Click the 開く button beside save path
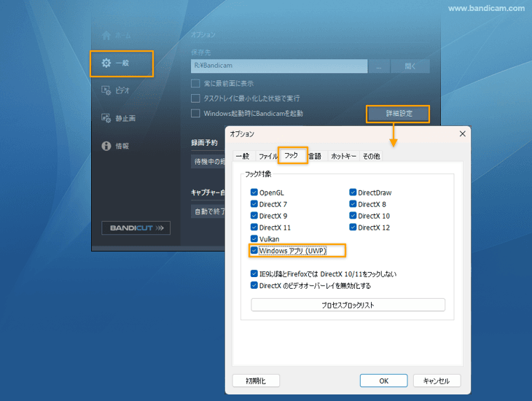Screen dimensions: 532x401 (410, 66)
